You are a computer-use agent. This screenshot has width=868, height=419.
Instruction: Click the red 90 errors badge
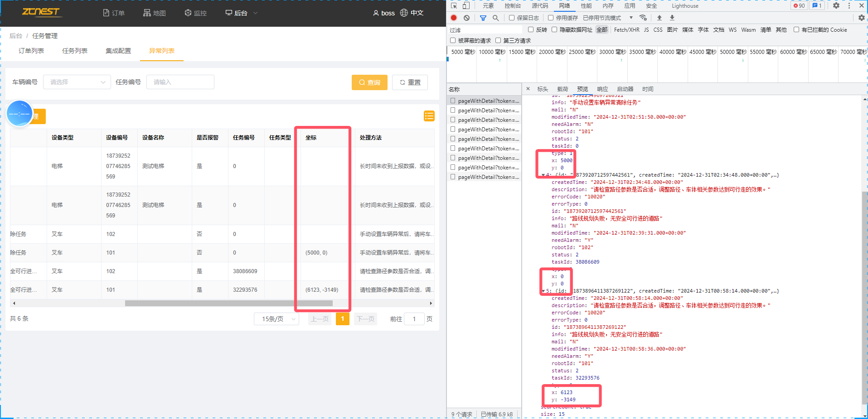(799, 5)
